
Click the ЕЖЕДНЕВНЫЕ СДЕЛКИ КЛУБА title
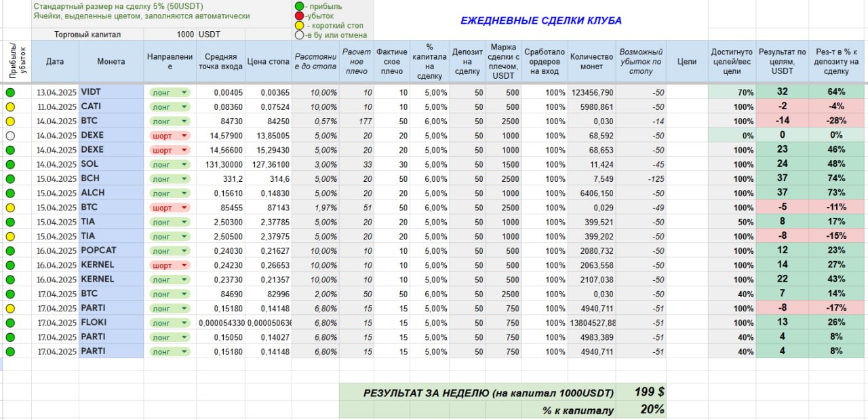pyautogui.click(x=540, y=20)
